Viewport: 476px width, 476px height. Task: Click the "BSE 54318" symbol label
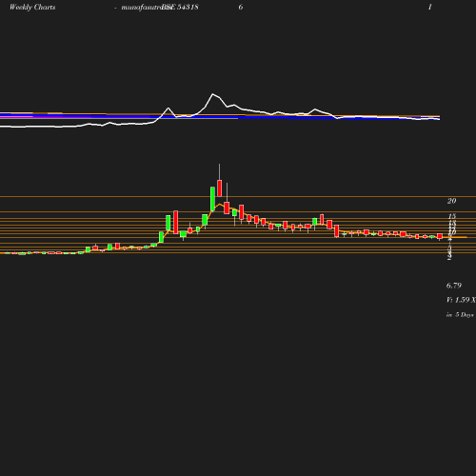pos(180,7)
